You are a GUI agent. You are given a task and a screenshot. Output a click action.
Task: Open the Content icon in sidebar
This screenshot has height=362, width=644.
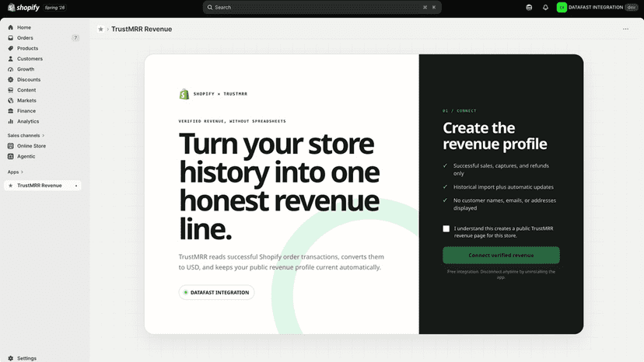point(11,90)
